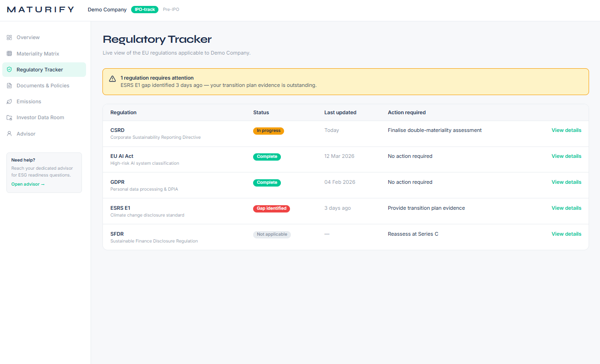Screen dimensions: 600x364
Task: Click 'Reassess at Series C' text
Action: (x=413, y=234)
